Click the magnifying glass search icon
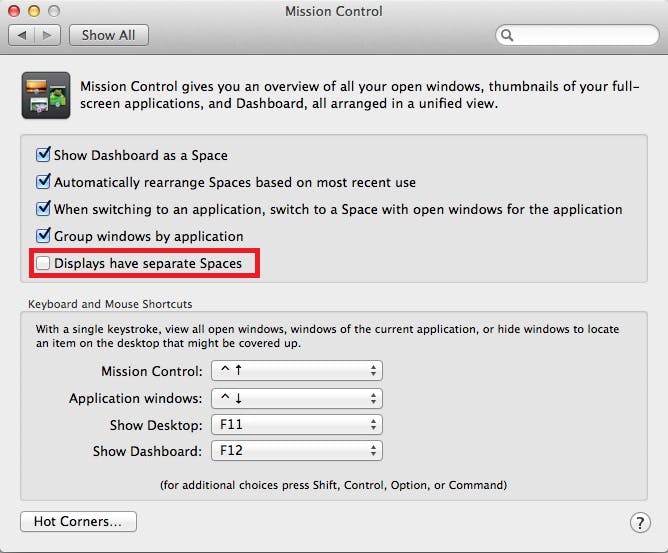This screenshot has height=553, width=668. tap(507, 35)
